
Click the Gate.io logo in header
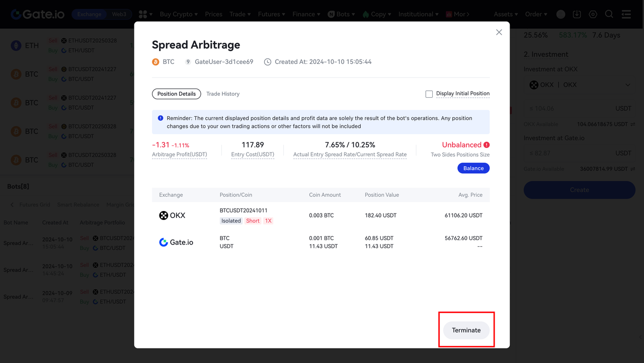pos(38,14)
